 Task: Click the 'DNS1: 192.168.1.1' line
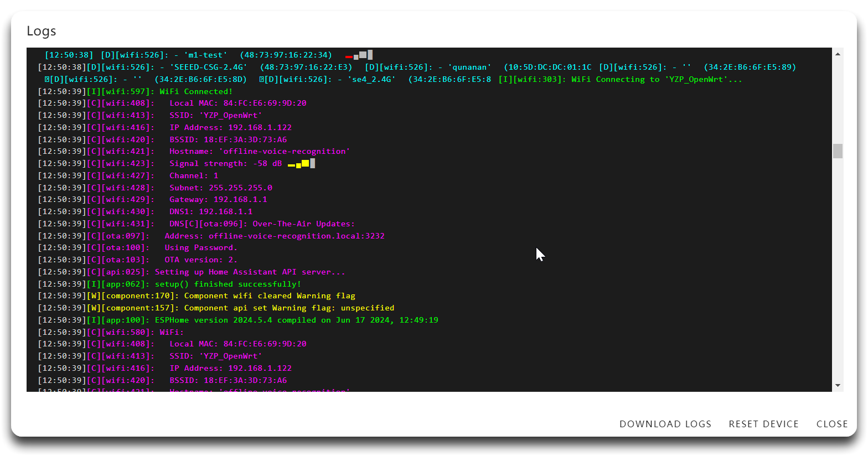(146, 211)
